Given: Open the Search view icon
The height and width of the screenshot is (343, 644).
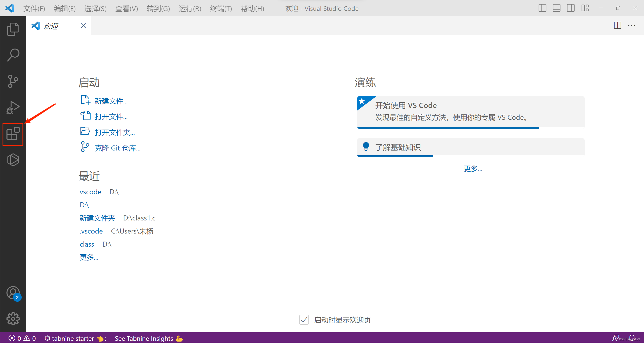Looking at the screenshot, I should click(x=13, y=55).
